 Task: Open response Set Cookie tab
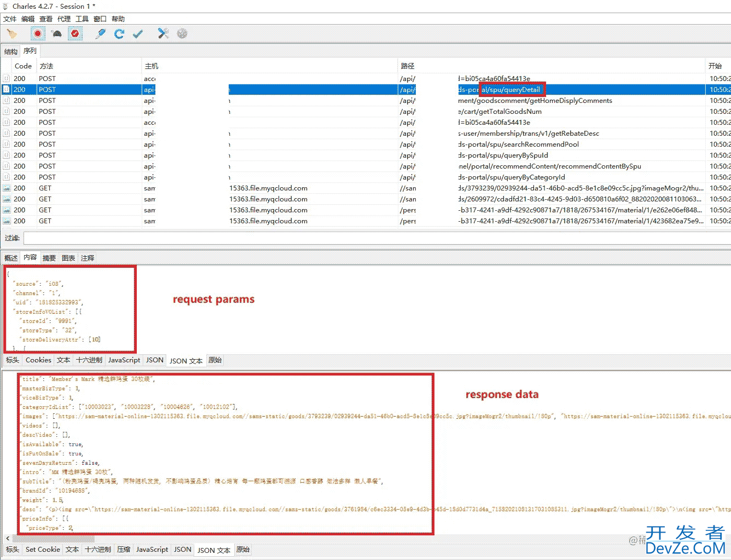(43, 550)
